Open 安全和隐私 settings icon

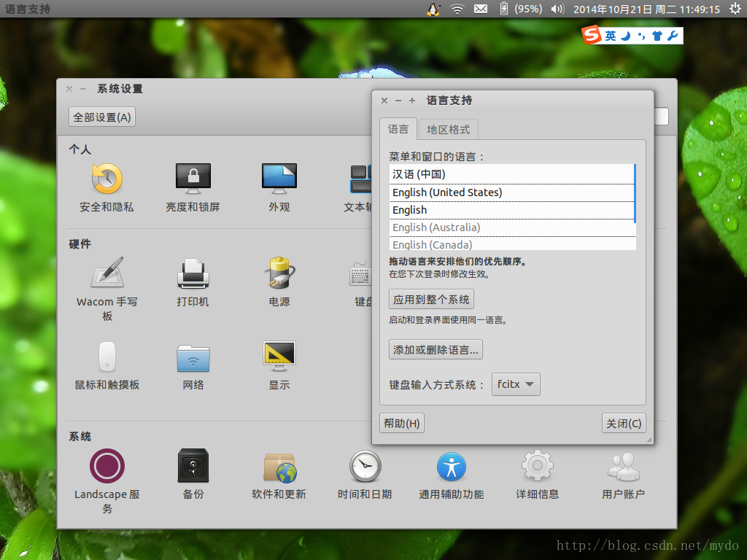click(x=107, y=179)
